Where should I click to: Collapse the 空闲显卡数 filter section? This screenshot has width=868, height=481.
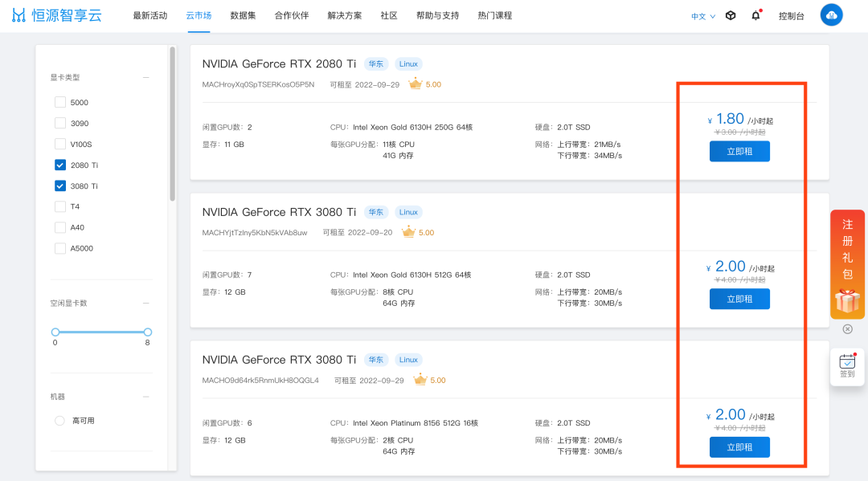click(146, 303)
